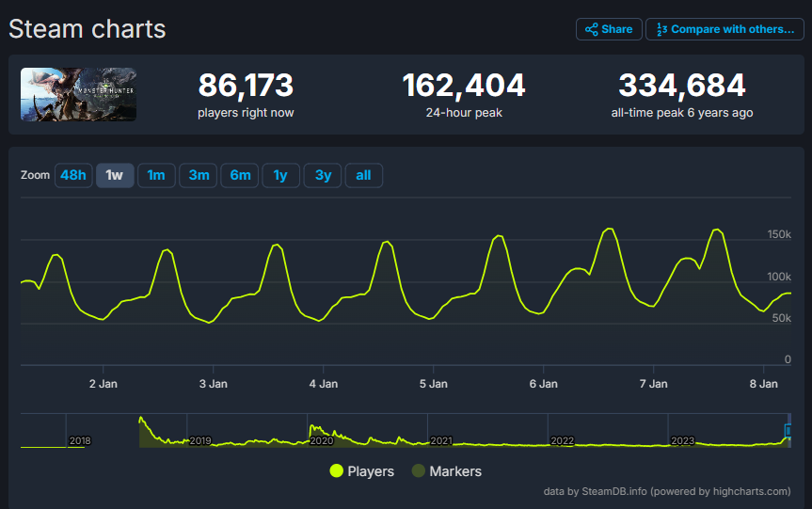Click the Steam charts heading
This screenshot has height=509, width=812.
[87, 29]
